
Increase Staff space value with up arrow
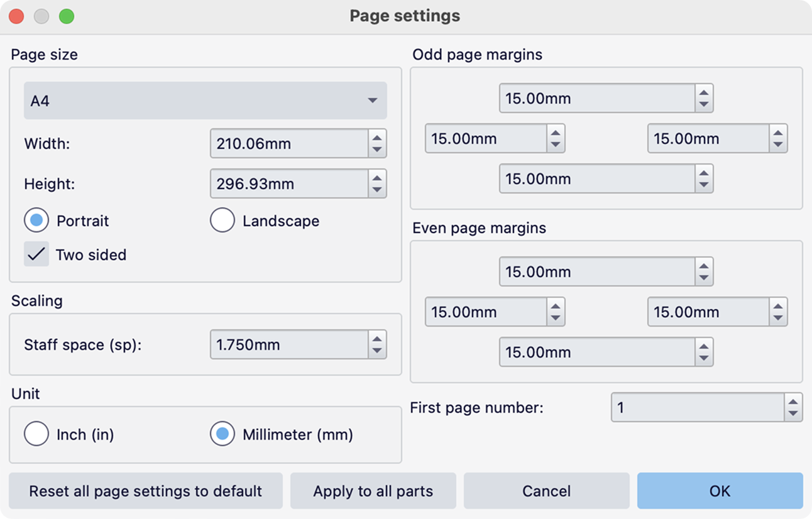377,339
